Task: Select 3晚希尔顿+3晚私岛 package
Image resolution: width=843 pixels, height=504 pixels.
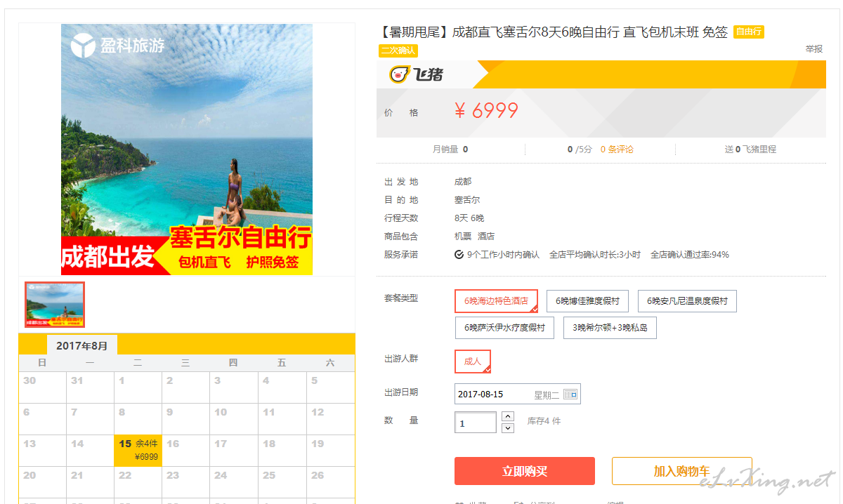Action: 610,328
